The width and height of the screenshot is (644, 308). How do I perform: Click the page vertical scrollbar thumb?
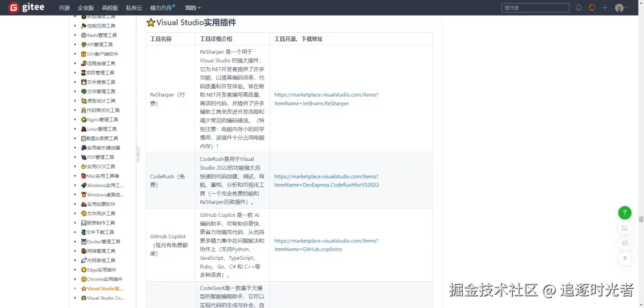click(640, 219)
